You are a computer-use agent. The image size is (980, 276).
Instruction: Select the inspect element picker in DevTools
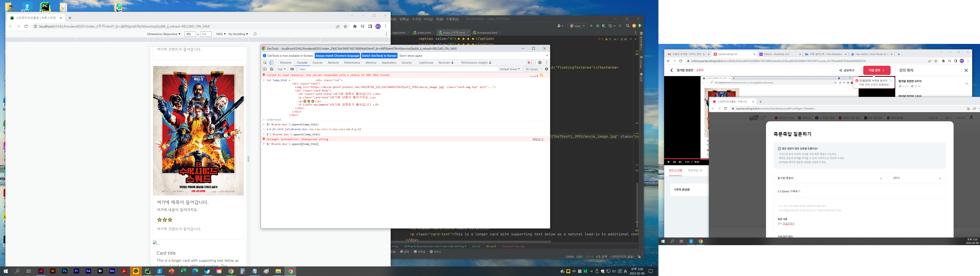(x=265, y=62)
